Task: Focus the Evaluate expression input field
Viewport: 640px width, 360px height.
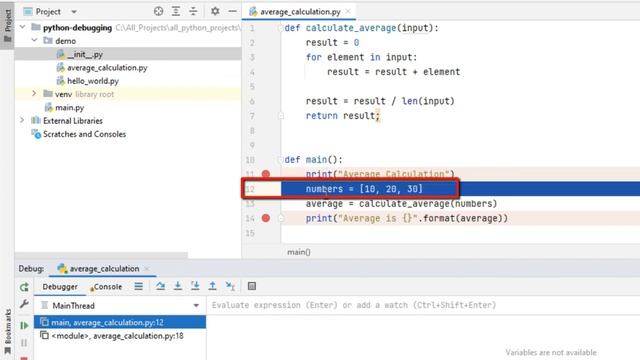Action: 423,305
